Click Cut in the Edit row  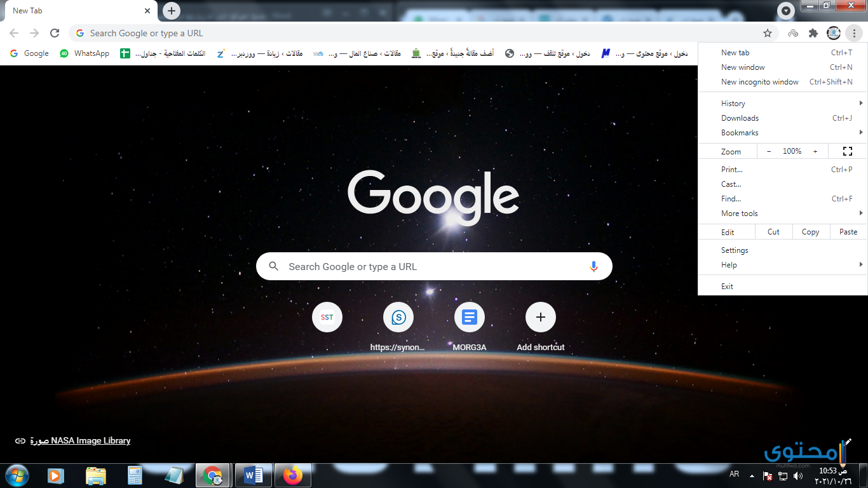773,232
